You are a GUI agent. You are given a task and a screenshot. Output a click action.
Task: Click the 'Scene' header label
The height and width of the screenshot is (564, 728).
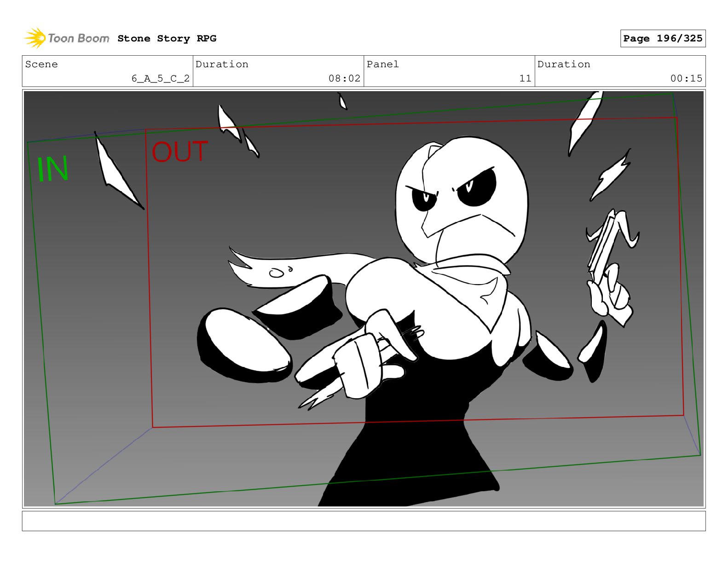41,64
